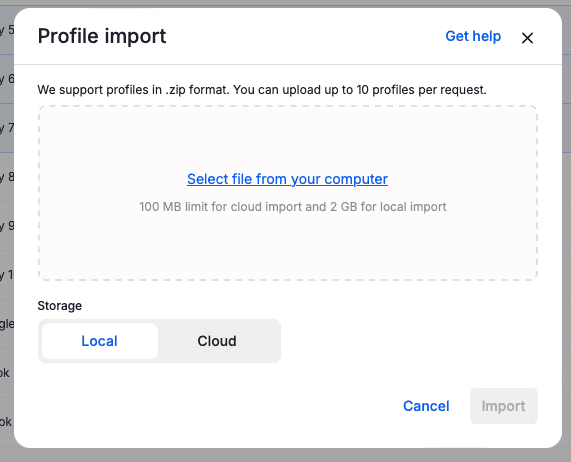
Task: Click the Storage label
Action: click(60, 306)
